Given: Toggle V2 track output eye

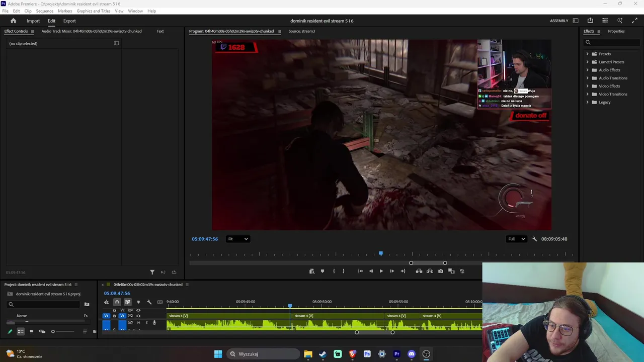Looking at the screenshot, I should [x=138, y=310].
